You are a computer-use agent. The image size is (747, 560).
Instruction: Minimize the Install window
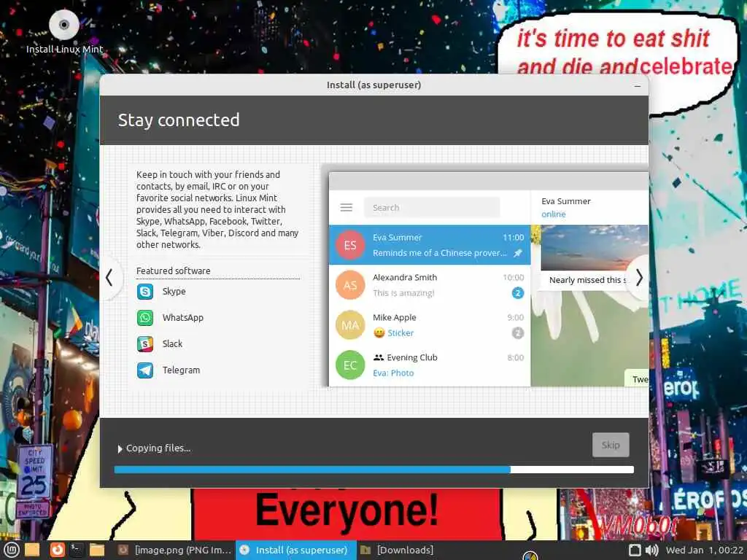(638, 86)
